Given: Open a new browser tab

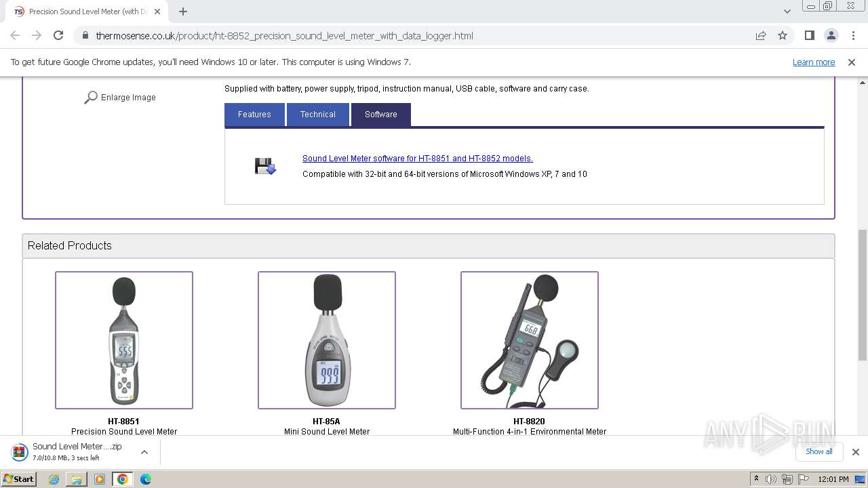Looking at the screenshot, I should pyautogui.click(x=183, y=12).
